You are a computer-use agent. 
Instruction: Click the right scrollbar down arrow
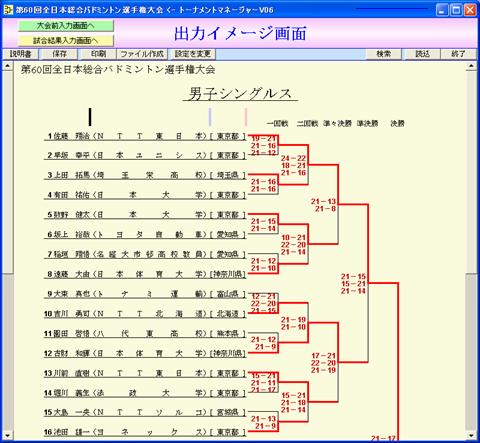[471, 435]
